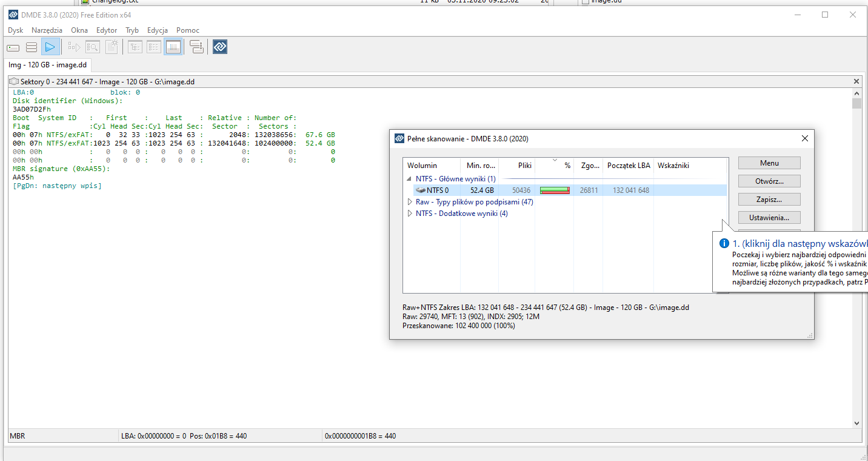This screenshot has height=461, width=868.
Task: Click the 'Raw: 29740, MFT: 13 (902)' scan summary
Action: (x=471, y=317)
